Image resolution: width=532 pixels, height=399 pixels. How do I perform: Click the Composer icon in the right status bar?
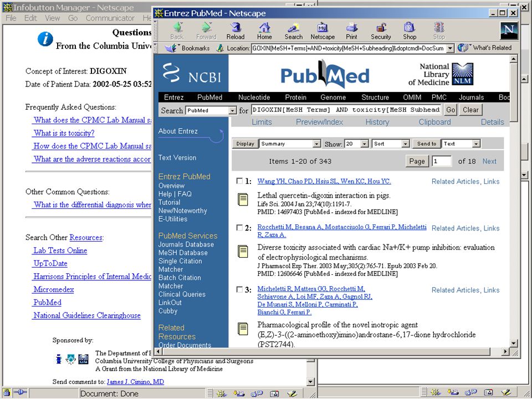pos(505,392)
